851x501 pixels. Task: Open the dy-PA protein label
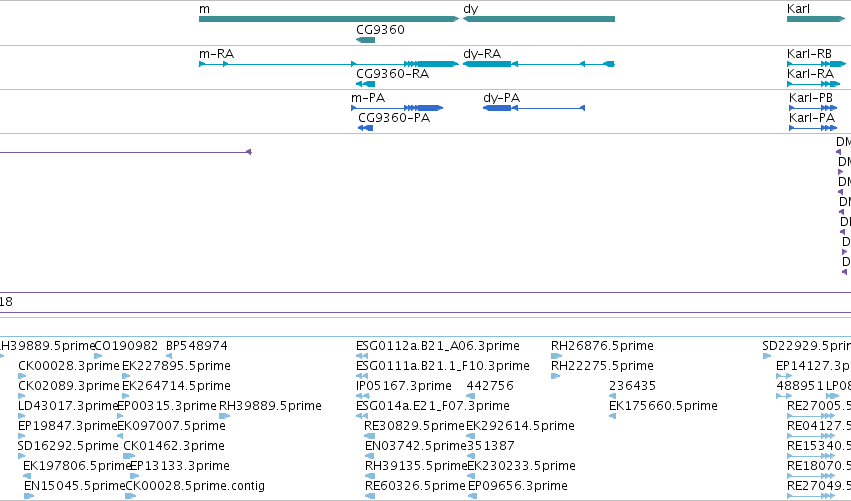point(501,98)
